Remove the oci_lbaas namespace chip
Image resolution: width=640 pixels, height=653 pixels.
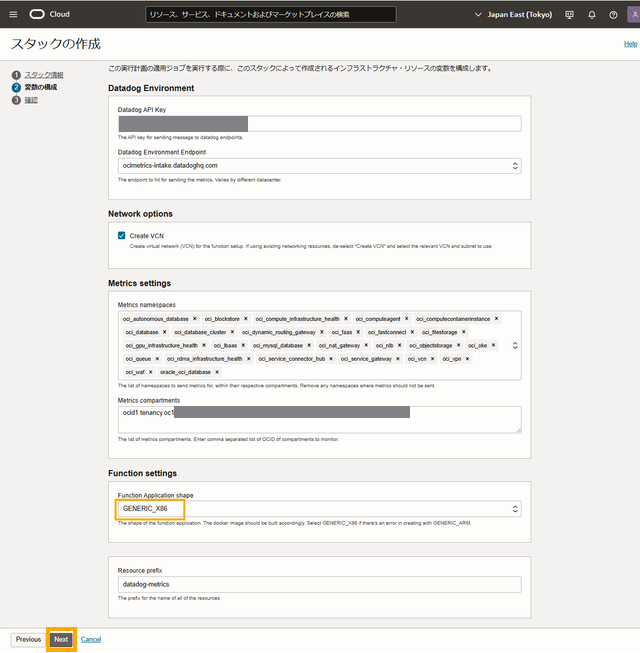click(x=243, y=346)
